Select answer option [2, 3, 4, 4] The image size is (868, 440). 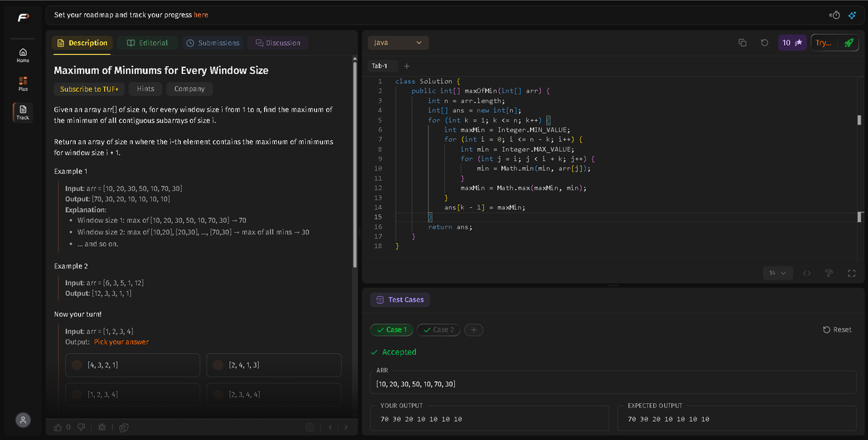[274, 394]
